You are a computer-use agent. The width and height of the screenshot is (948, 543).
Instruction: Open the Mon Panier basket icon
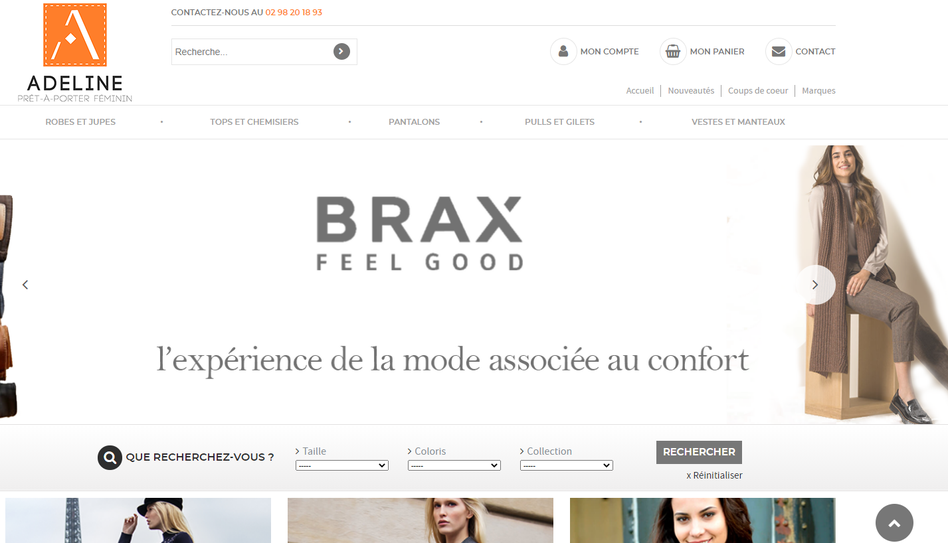[x=672, y=51]
